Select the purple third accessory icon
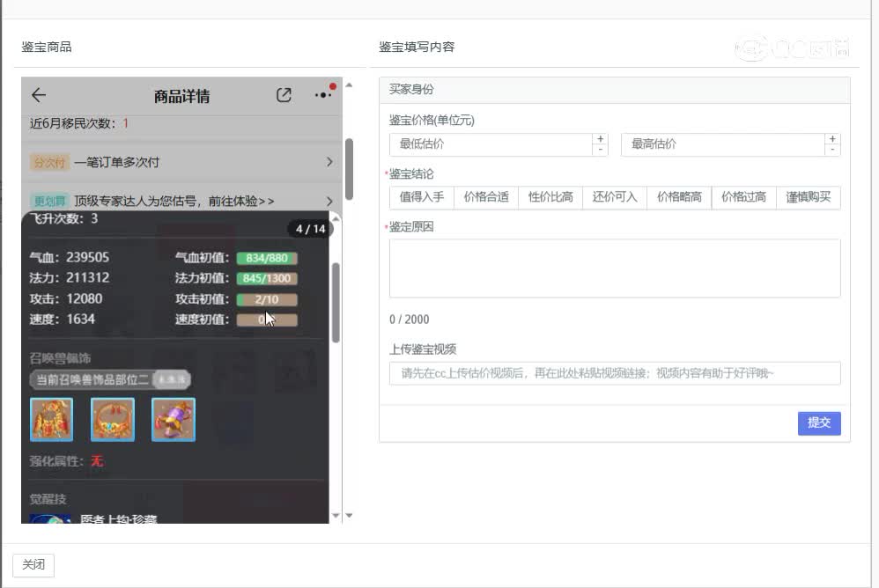The image size is (879, 588). click(174, 419)
